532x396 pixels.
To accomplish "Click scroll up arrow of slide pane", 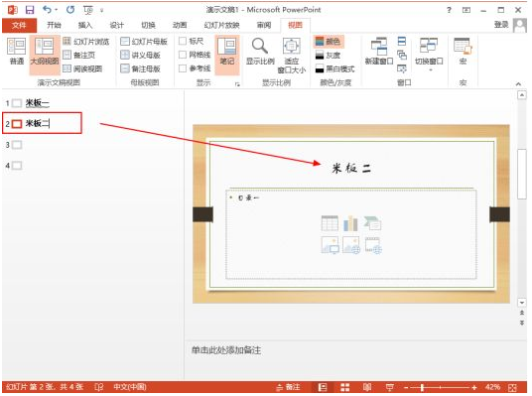I will tap(522, 95).
